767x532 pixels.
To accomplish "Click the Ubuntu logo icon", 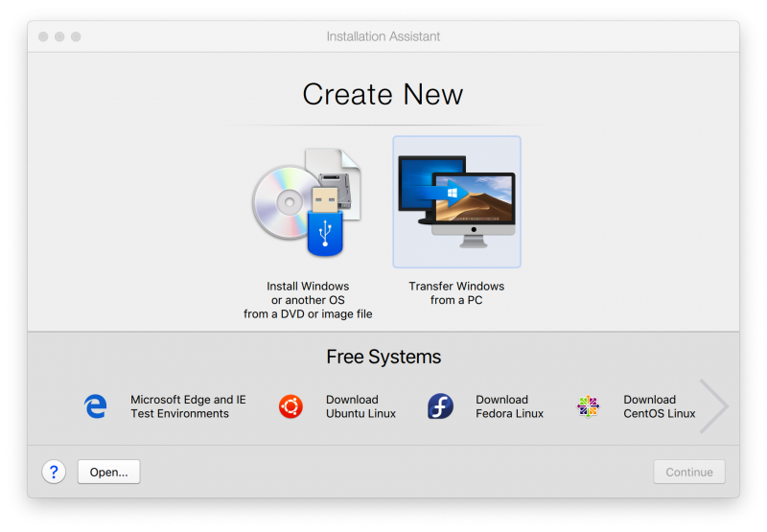I will (x=291, y=406).
